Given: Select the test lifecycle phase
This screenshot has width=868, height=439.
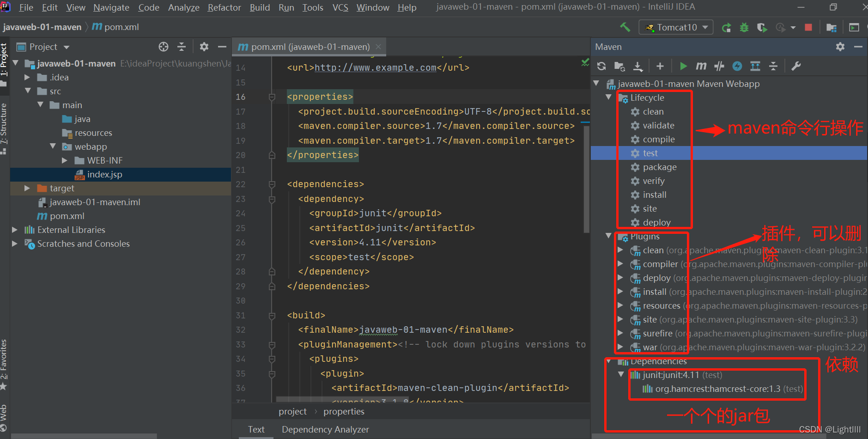Looking at the screenshot, I should coord(650,153).
